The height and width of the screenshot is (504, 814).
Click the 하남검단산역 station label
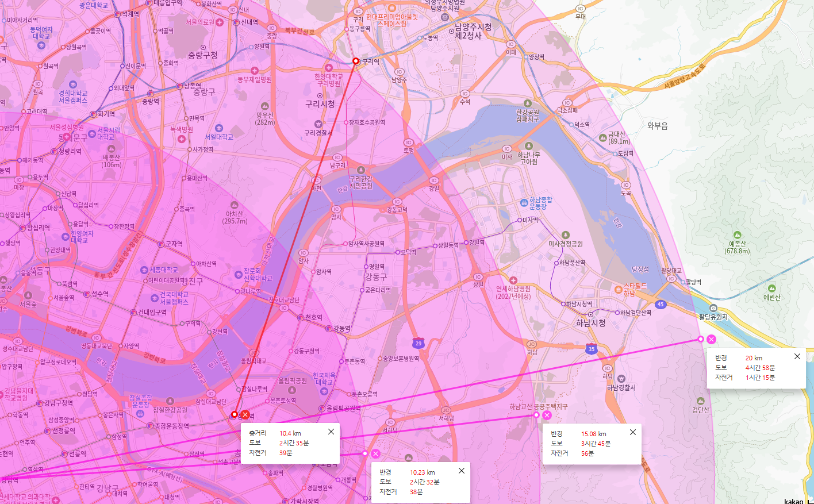click(636, 313)
